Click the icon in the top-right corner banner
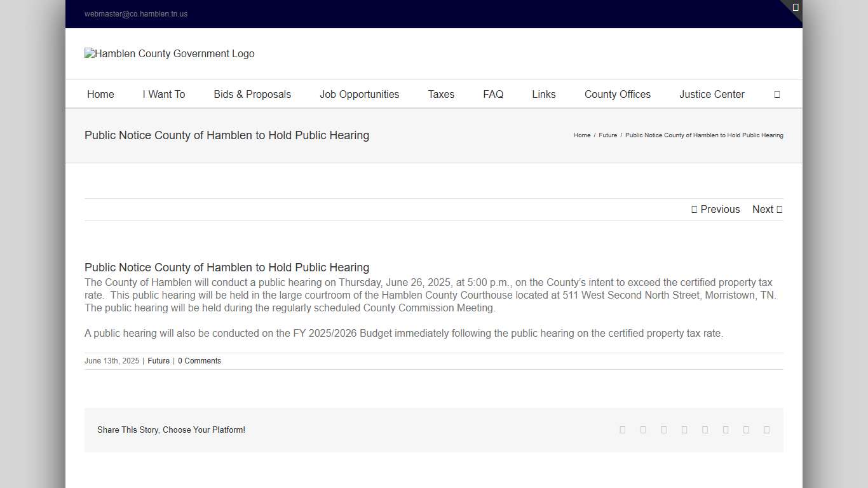The image size is (868, 488). (795, 6)
